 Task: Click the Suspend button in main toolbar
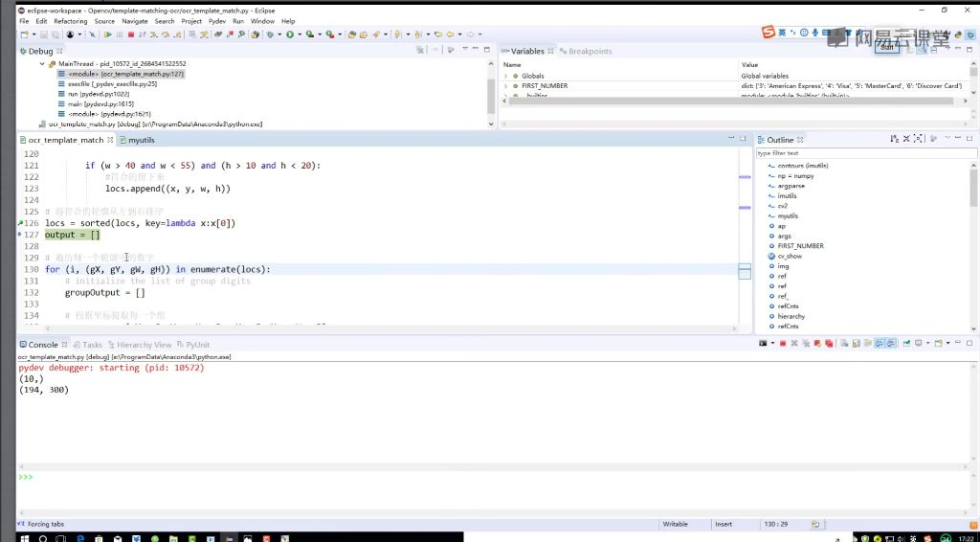click(120, 34)
